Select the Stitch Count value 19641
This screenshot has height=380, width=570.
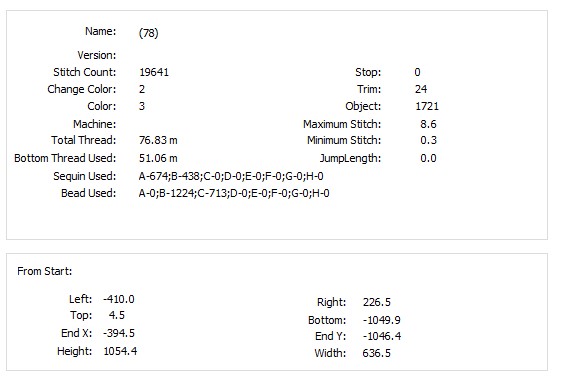154,72
